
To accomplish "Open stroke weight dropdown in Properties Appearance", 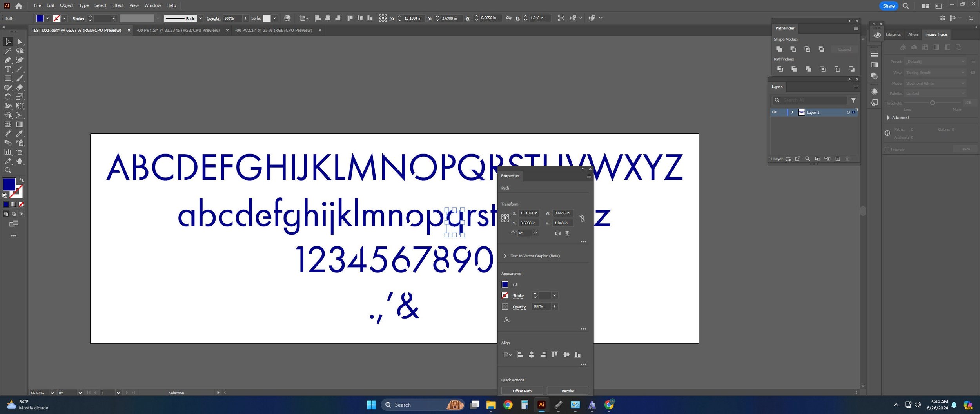I will pyautogui.click(x=554, y=295).
